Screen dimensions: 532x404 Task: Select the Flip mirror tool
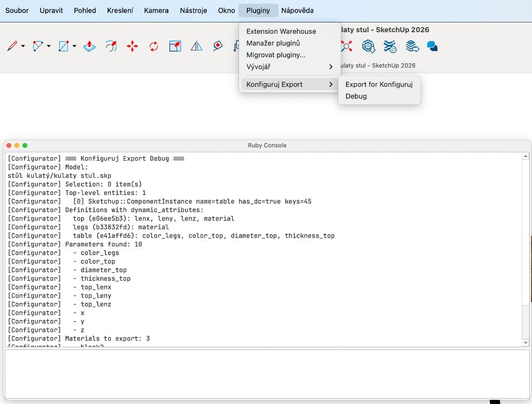click(196, 46)
